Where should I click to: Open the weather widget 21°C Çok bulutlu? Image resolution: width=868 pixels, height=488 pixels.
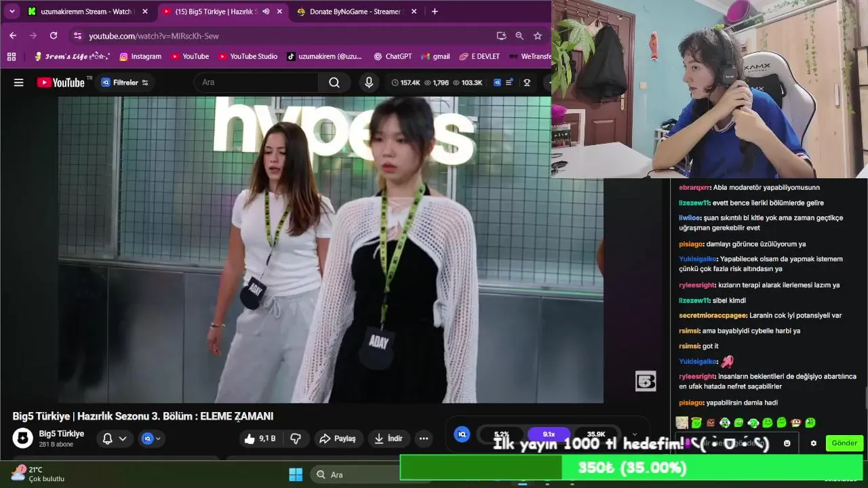pyautogui.click(x=38, y=474)
